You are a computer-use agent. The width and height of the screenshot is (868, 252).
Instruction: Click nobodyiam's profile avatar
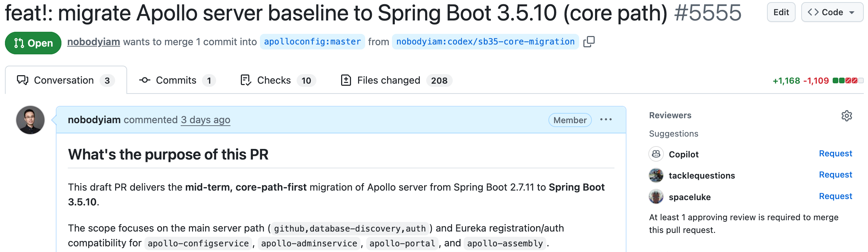pos(30,120)
